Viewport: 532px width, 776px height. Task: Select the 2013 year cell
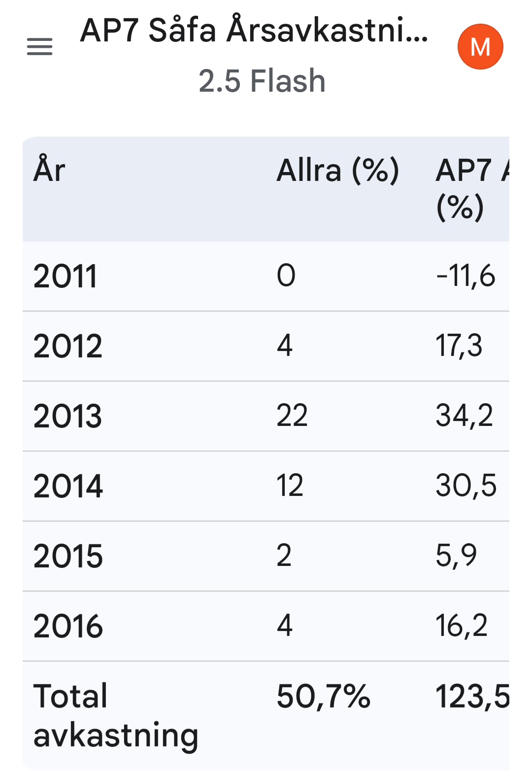point(68,416)
